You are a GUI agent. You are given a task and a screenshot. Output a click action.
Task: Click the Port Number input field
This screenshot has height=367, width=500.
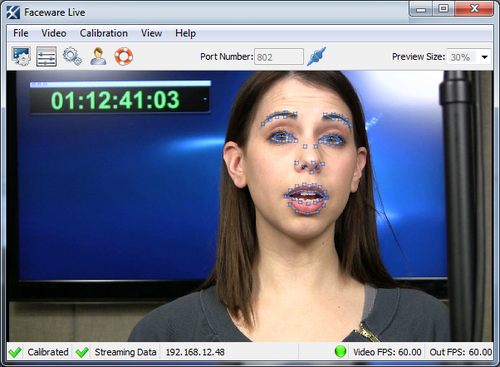point(279,57)
